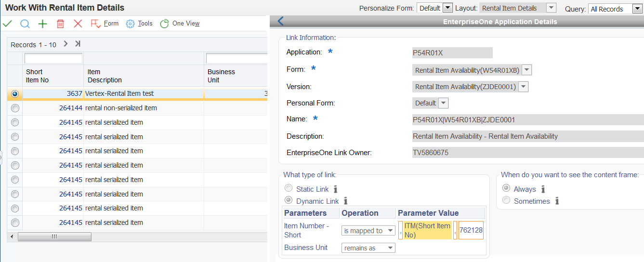The height and width of the screenshot is (262, 644).
Task: Click the One View button
Action: coord(180,24)
